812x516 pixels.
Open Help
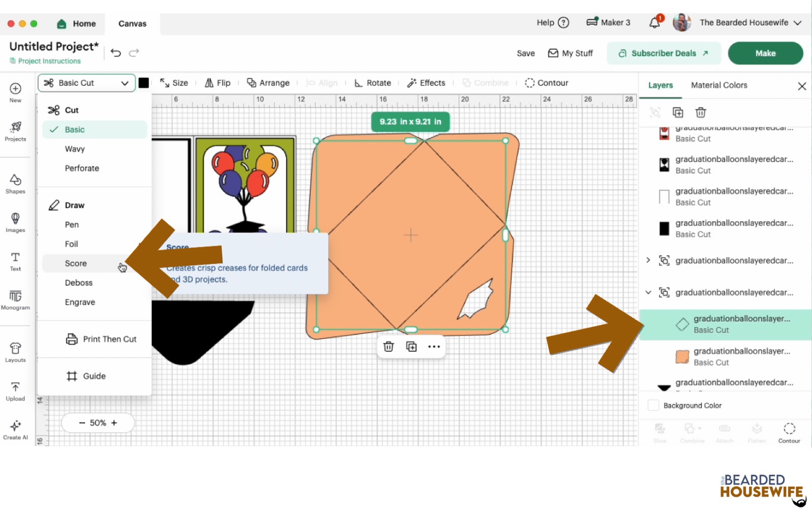[553, 22]
